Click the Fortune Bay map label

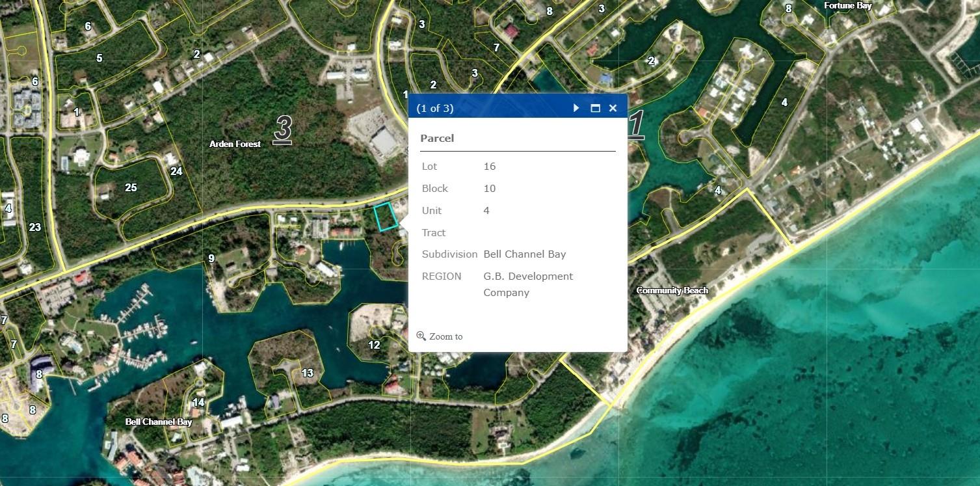coord(847,6)
